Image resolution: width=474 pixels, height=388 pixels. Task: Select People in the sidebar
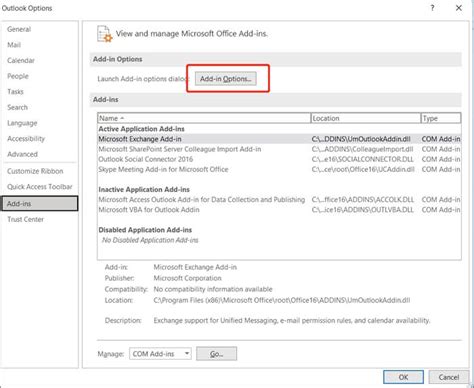pyautogui.click(x=18, y=76)
